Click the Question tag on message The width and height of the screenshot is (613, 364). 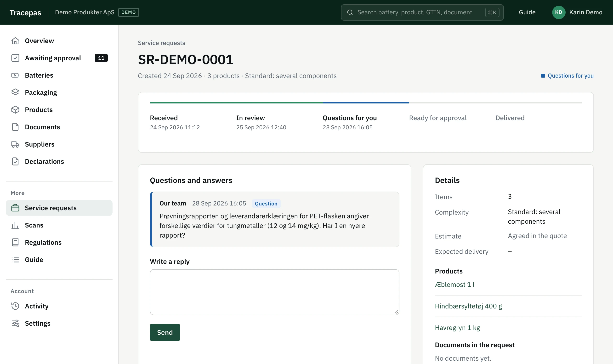click(266, 204)
